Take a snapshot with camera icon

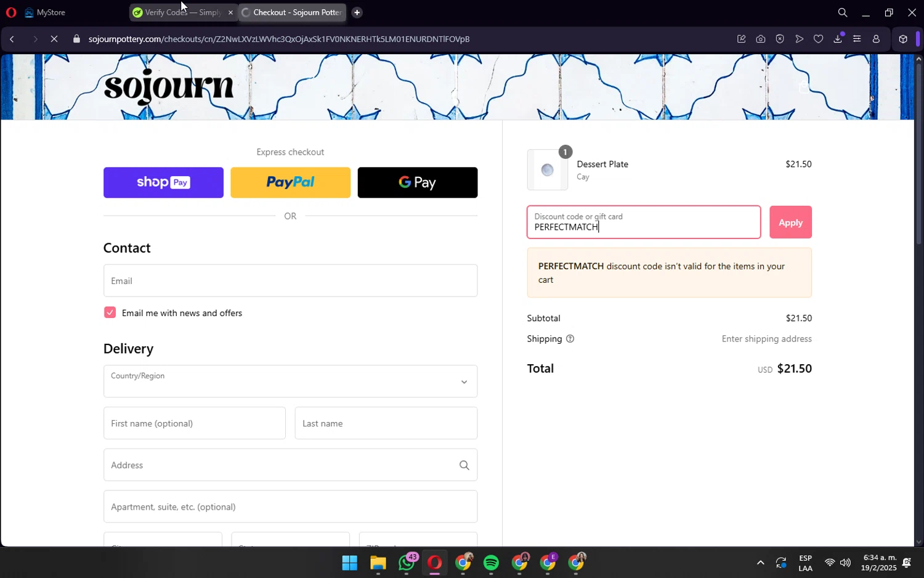761,39
